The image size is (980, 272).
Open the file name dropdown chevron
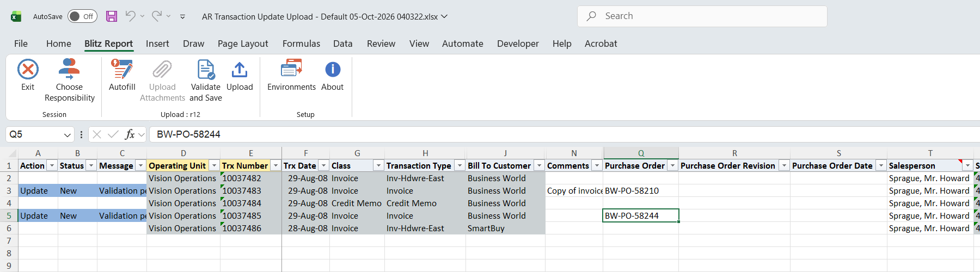444,16
